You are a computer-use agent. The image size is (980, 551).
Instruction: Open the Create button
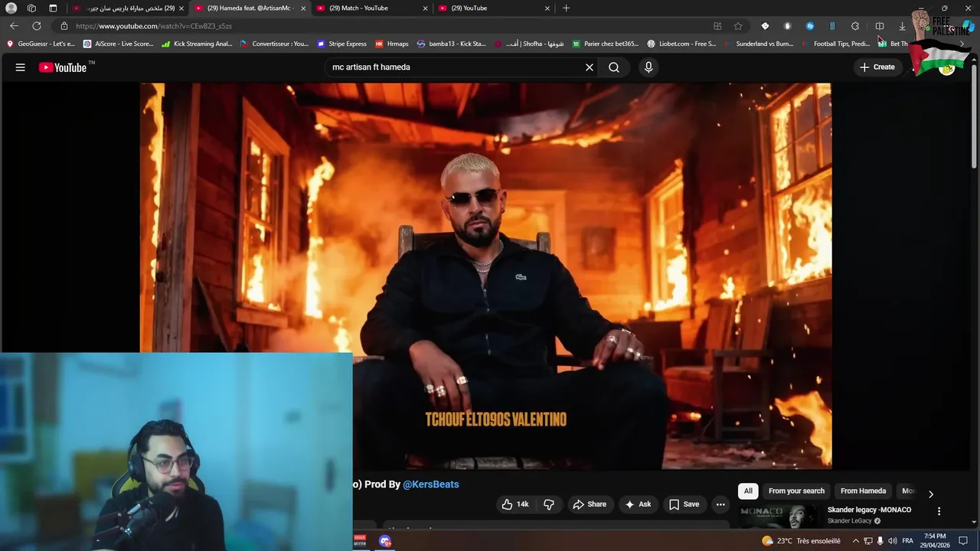(x=877, y=67)
